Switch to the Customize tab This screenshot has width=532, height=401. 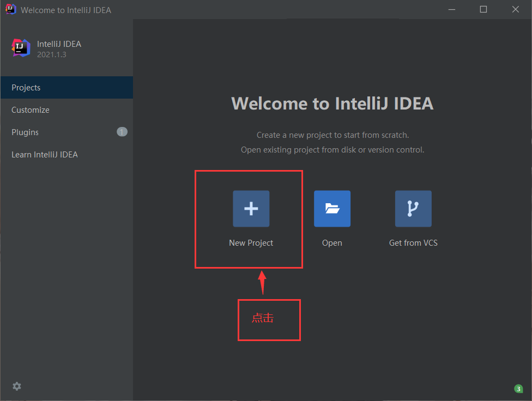[x=31, y=110]
